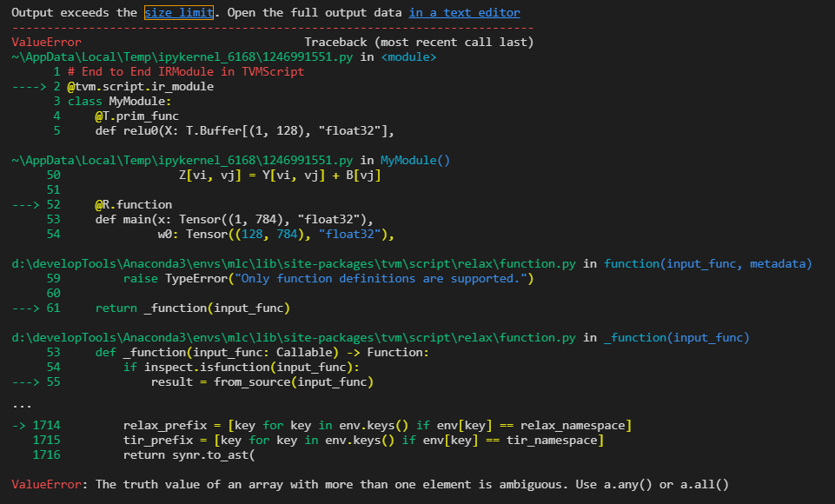Click the '@R.function' decorator line
This screenshot has height=504, width=835.
[x=134, y=204]
